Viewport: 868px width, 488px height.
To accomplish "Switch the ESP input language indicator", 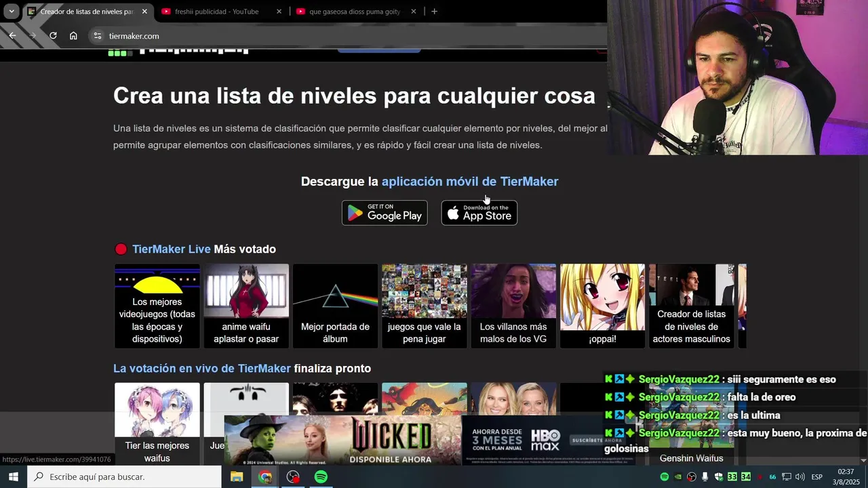I will (x=817, y=477).
